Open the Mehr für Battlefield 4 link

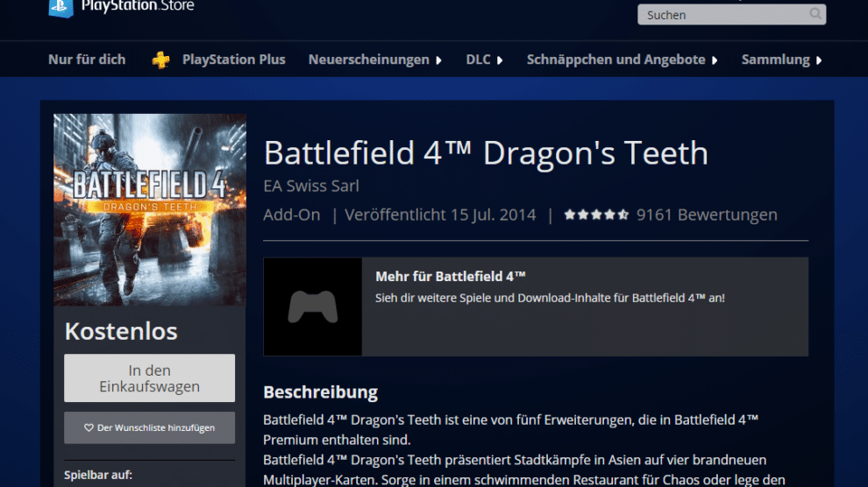click(451, 276)
